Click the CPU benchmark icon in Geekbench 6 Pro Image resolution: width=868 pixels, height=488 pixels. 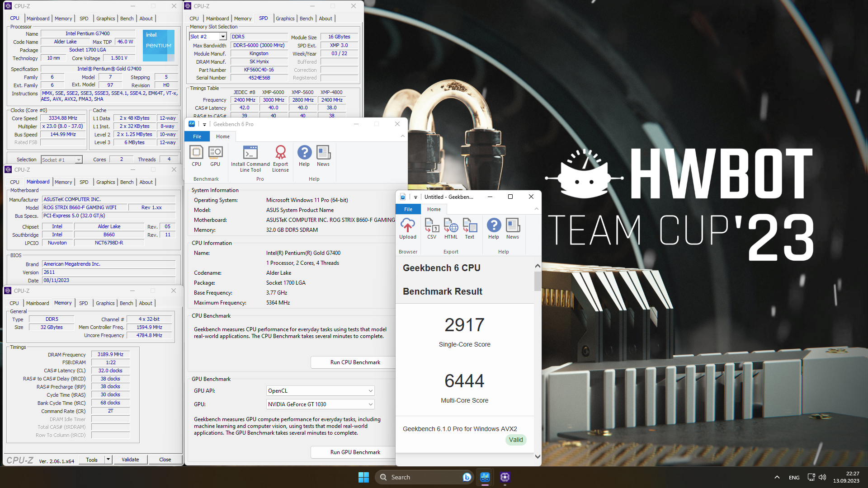pos(196,156)
